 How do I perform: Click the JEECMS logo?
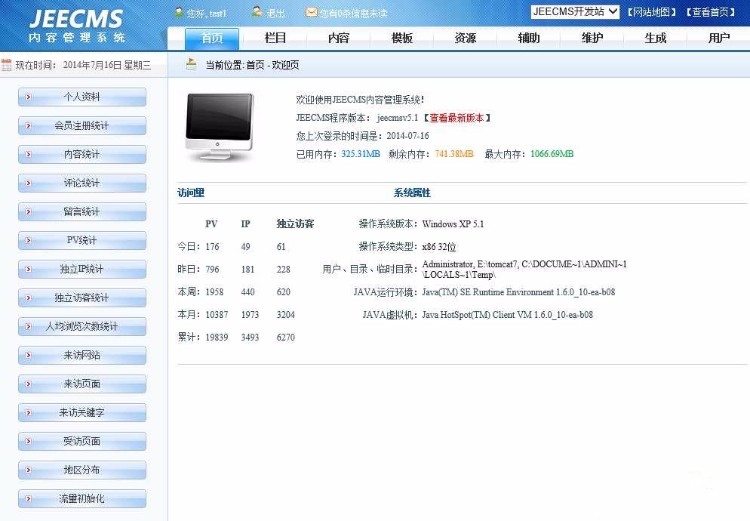click(77, 26)
